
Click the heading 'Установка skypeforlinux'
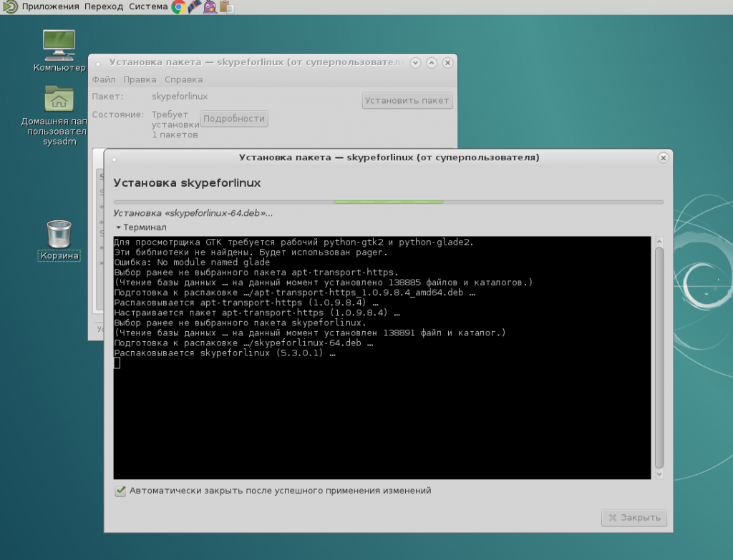(x=187, y=182)
